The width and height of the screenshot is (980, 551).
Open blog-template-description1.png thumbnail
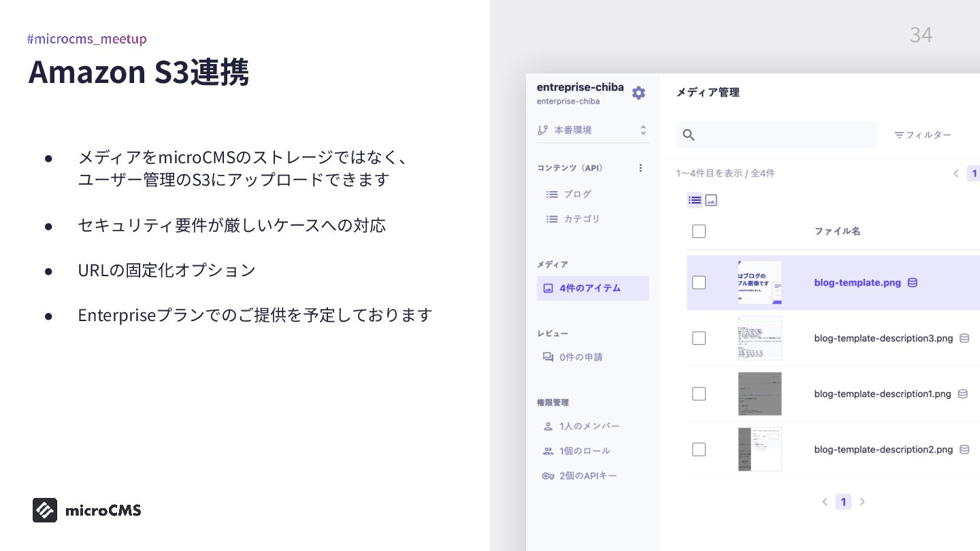tap(759, 394)
